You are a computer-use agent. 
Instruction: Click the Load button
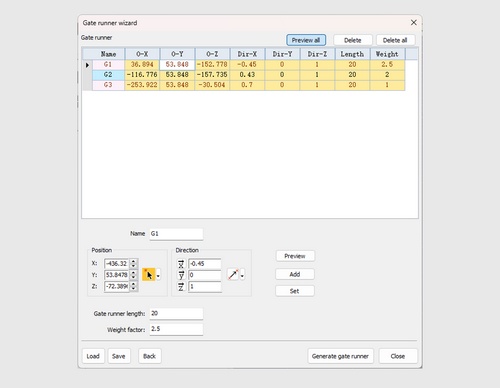point(93,356)
